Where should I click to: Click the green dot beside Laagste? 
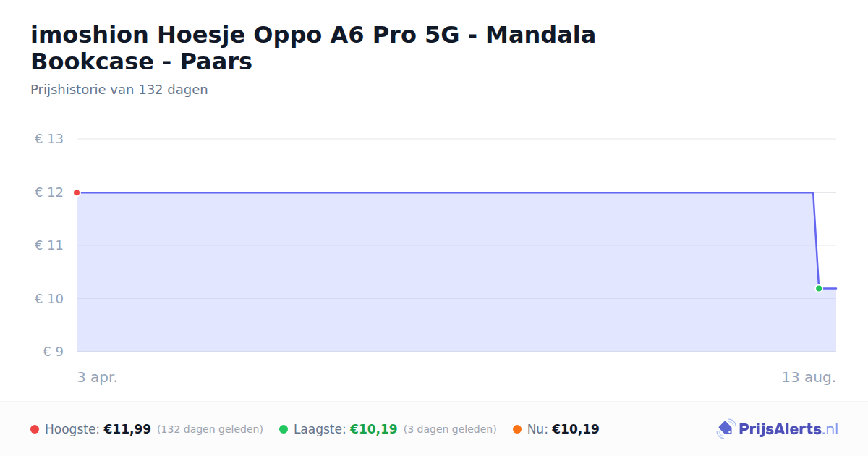click(284, 429)
